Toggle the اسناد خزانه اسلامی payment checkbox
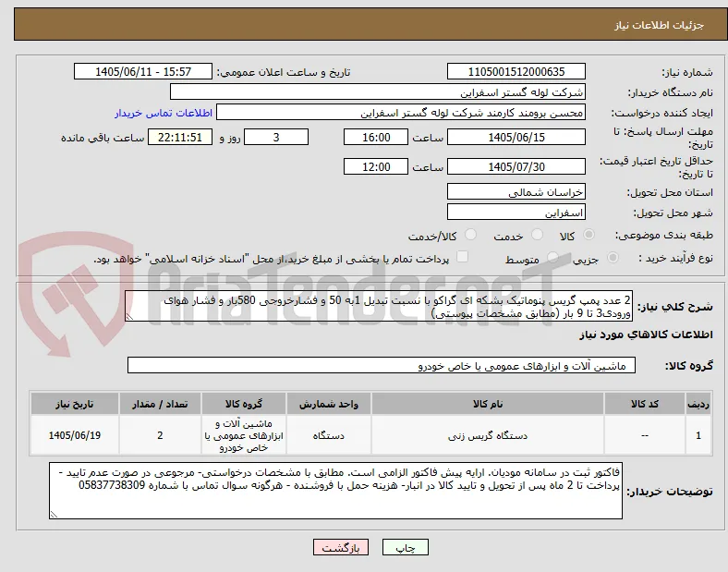 tap(462, 257)
